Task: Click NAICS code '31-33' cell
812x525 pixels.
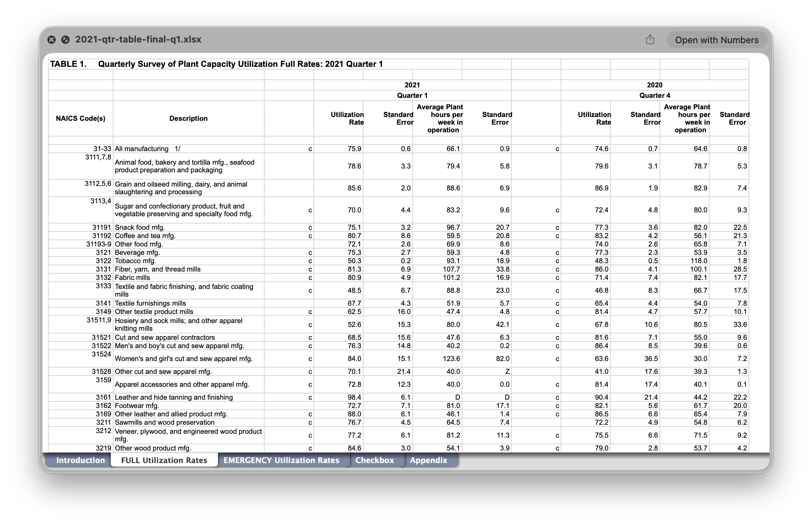Action: pos(80,149)
